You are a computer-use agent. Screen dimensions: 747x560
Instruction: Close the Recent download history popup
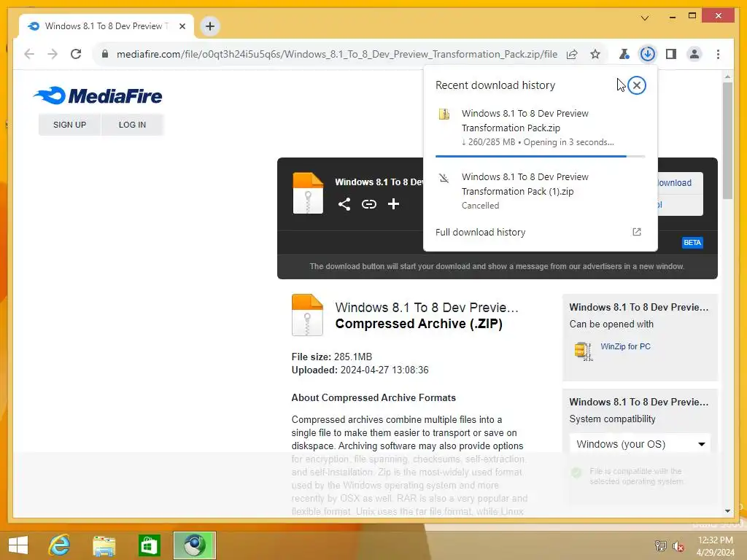636,85
